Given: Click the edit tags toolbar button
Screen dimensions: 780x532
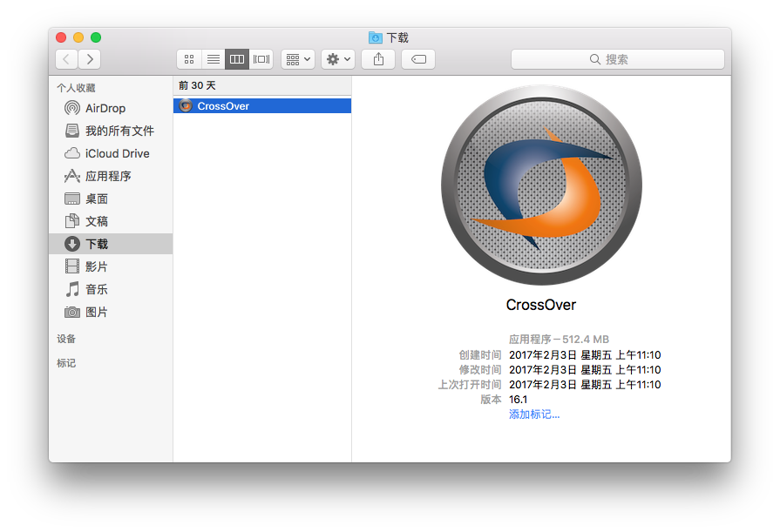Looking at the screenshot, I should point(418,59).
